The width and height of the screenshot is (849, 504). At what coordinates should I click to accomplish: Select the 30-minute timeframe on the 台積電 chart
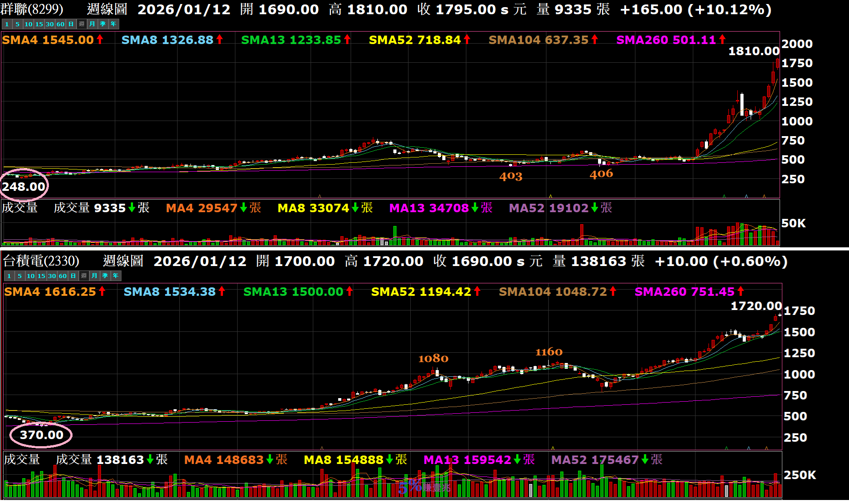tap(52, 276)
